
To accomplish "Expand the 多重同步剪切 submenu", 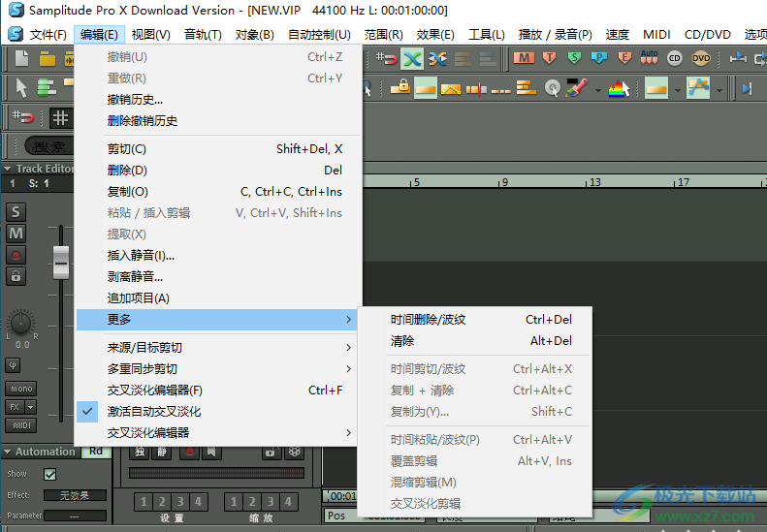I will pos(219,369).
